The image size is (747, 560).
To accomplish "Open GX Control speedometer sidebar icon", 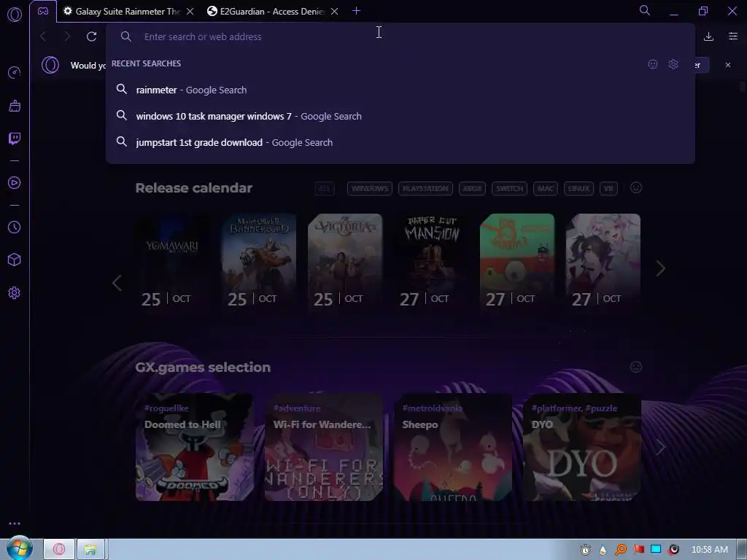I will pos(15,72).
